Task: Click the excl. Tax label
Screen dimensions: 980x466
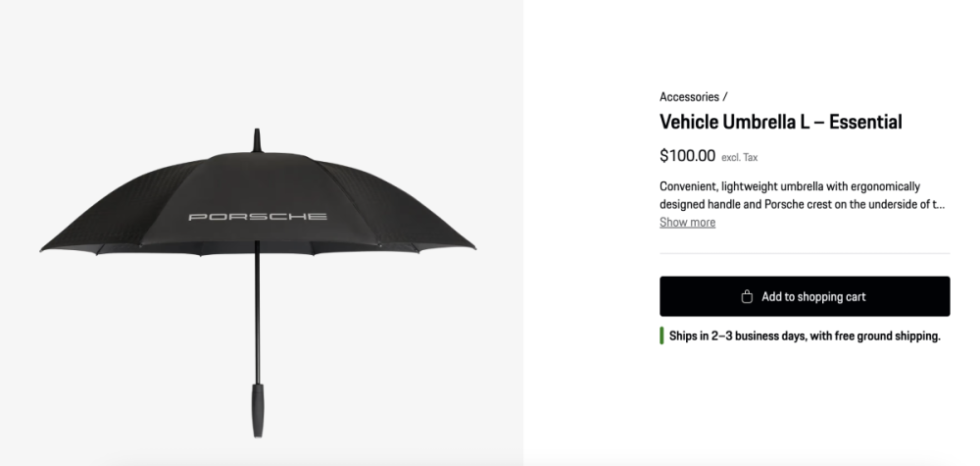Action: click(x=739, y=157)
